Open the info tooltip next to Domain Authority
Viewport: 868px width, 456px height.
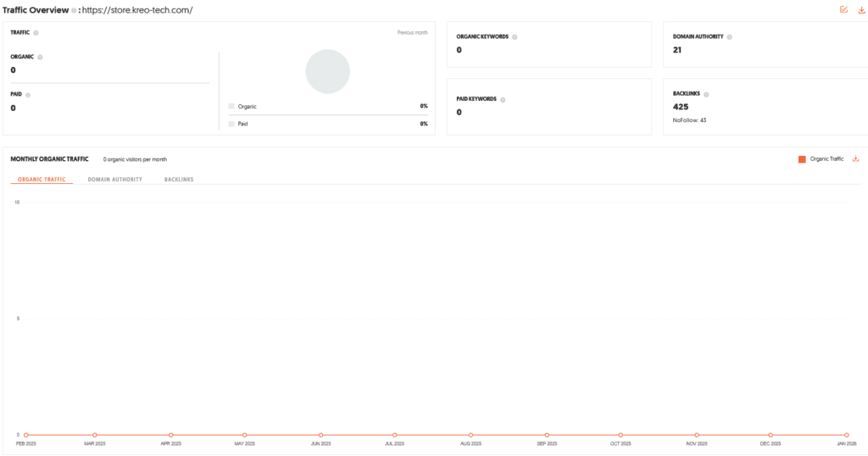point(729,37)
